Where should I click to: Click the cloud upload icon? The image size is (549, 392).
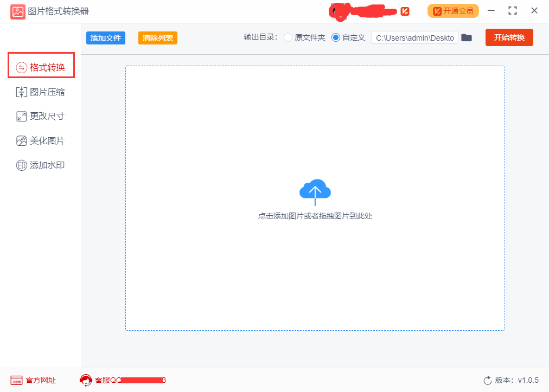click(x=315, y=191)
